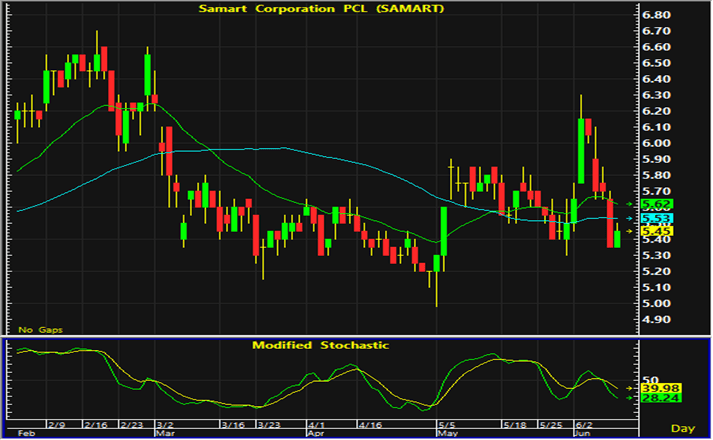
Task: Click the 5.10 price axis label
Action: point(656,288)
